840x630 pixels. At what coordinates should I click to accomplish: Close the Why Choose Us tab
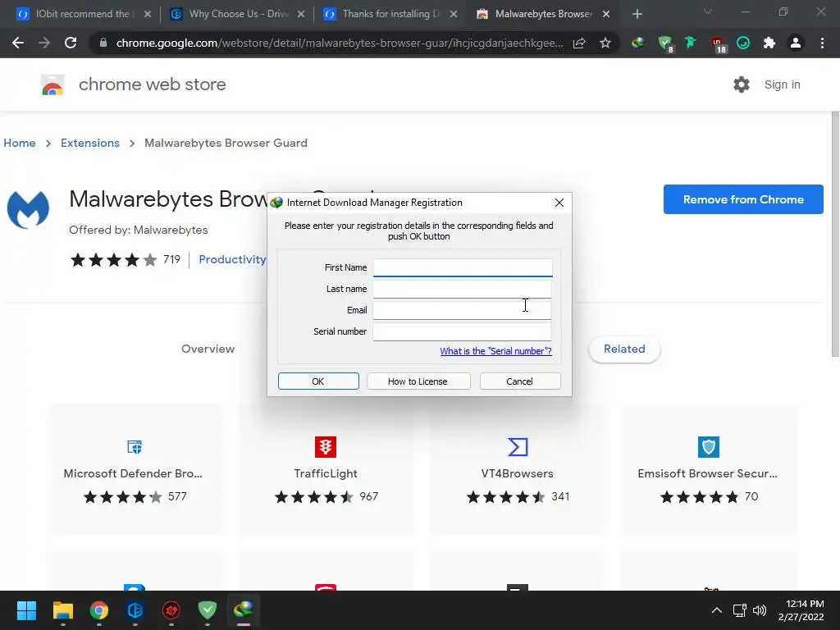tap(301, 14)
